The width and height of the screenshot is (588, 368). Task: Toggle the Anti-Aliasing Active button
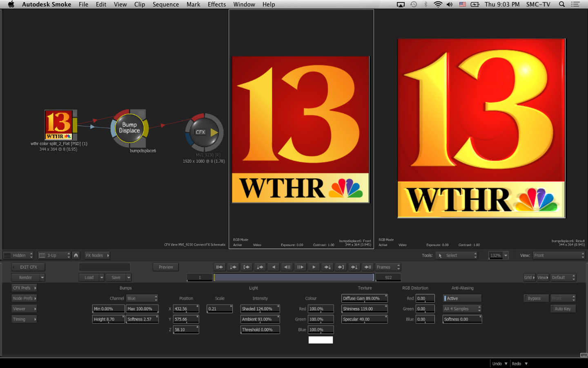pyautogui.click(x=462, y=298)
